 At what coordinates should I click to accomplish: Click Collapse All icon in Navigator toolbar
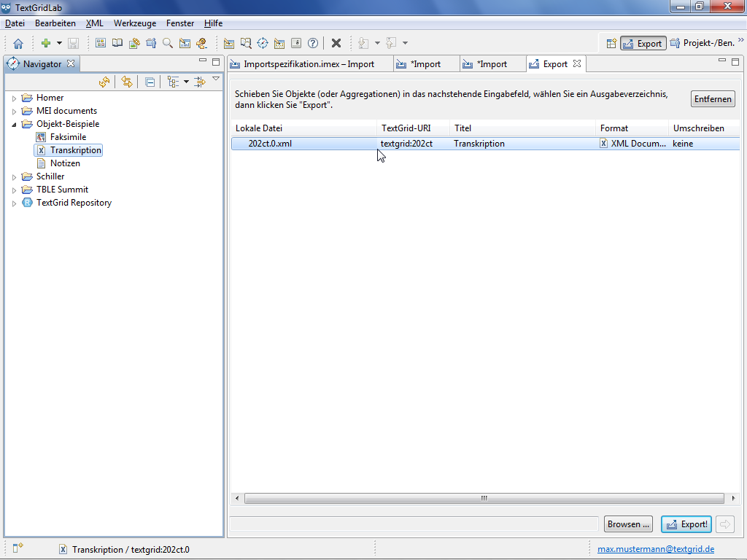[x=150, y=82]
